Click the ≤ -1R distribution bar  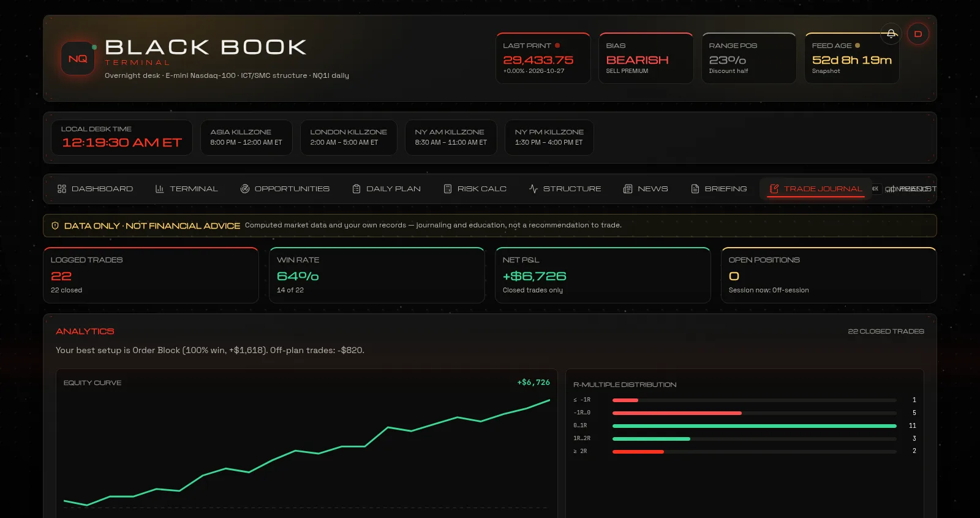pyautogui.click(x=755, y=400)
